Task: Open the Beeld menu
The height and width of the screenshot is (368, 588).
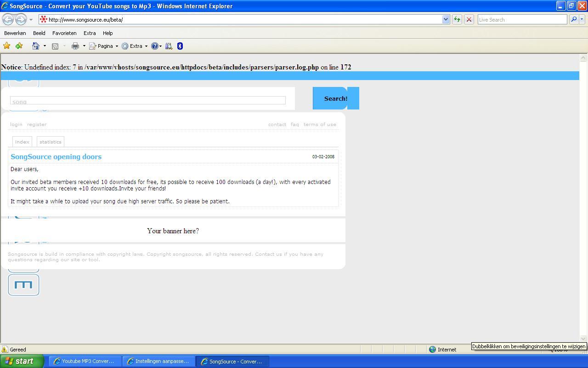Action: point(39,33)
